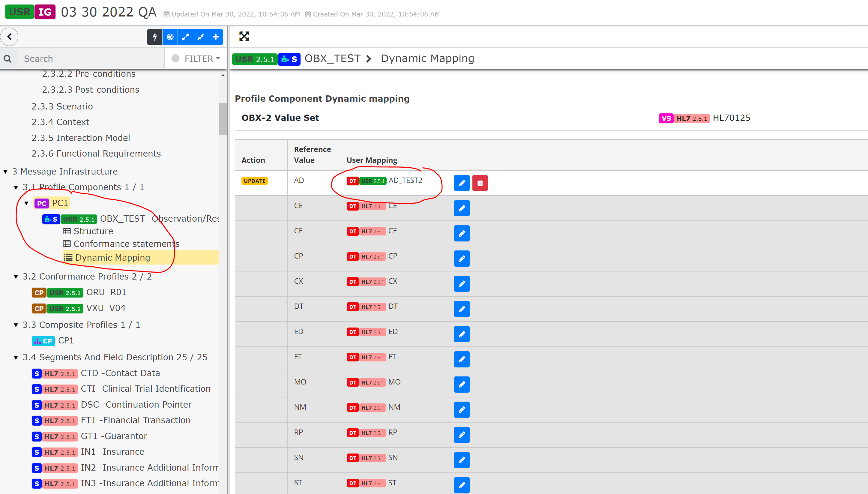Image resolution: width=868 pixels, height=494 pixels.
Task: Collapse the 3.1 Profile Components section
Action: pyautogui.click(x=16, y=187)
